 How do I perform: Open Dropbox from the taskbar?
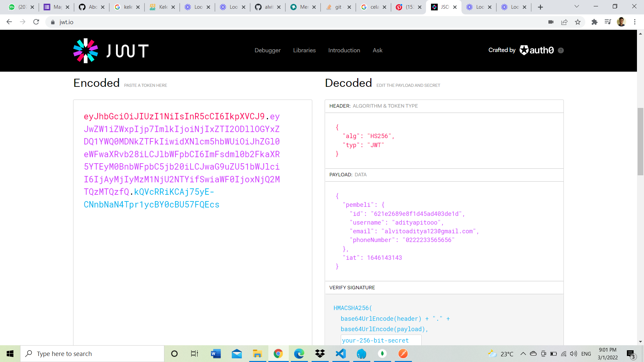coord(320,354)
